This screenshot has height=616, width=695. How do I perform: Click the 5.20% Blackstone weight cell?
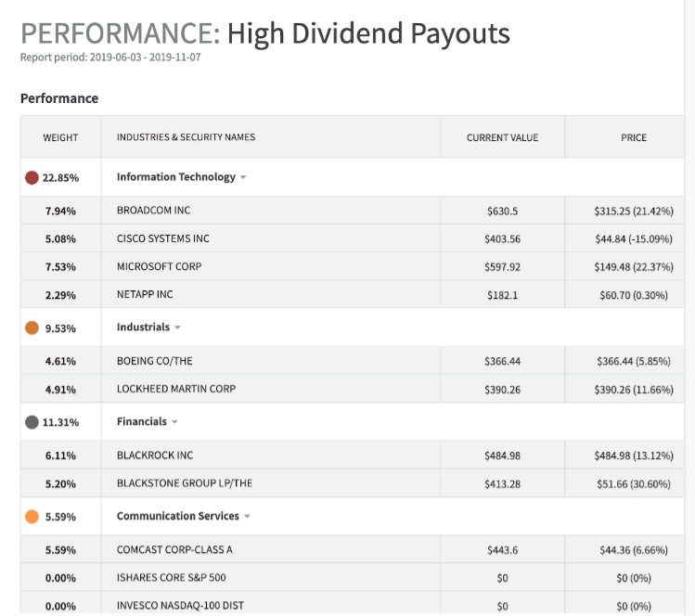pyautogui.click(x=60, y=484)
